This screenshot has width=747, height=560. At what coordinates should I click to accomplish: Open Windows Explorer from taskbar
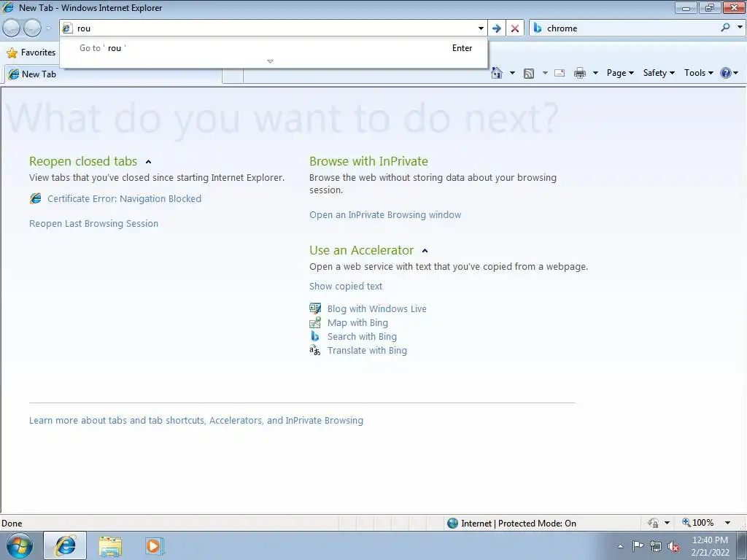110,545
